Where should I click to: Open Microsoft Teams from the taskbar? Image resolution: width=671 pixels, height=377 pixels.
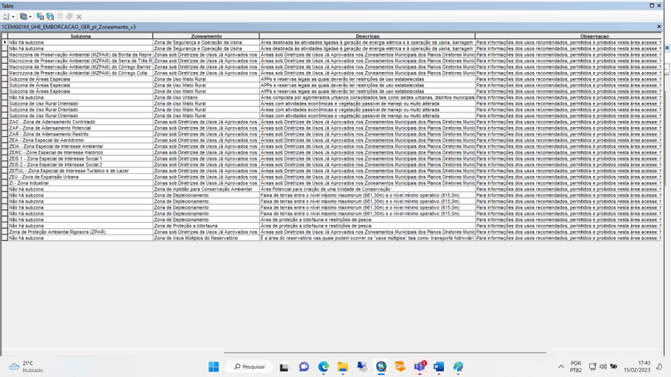pyautogui.click(x=419, y=366)
